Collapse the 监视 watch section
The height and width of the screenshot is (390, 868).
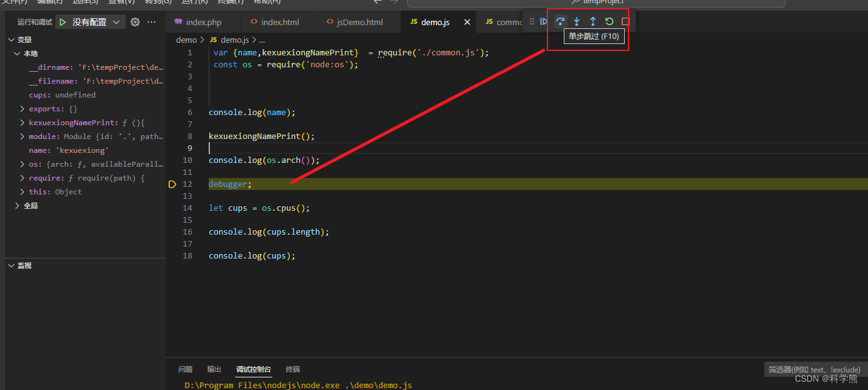click(x=11, y=265)
